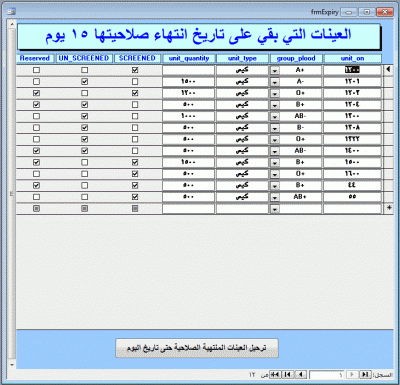Open blood group dropdown in row ١٢٠٤

pyautogui.click(x=275, y=105)
